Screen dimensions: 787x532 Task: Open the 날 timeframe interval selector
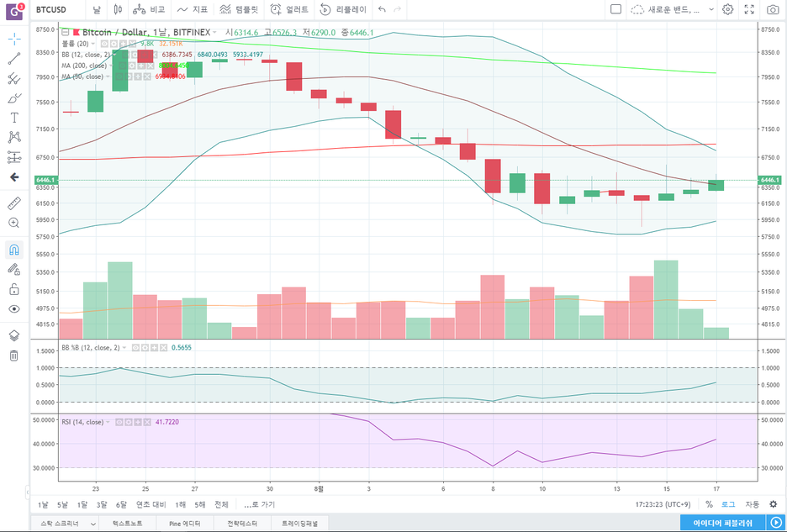[97, 9]
